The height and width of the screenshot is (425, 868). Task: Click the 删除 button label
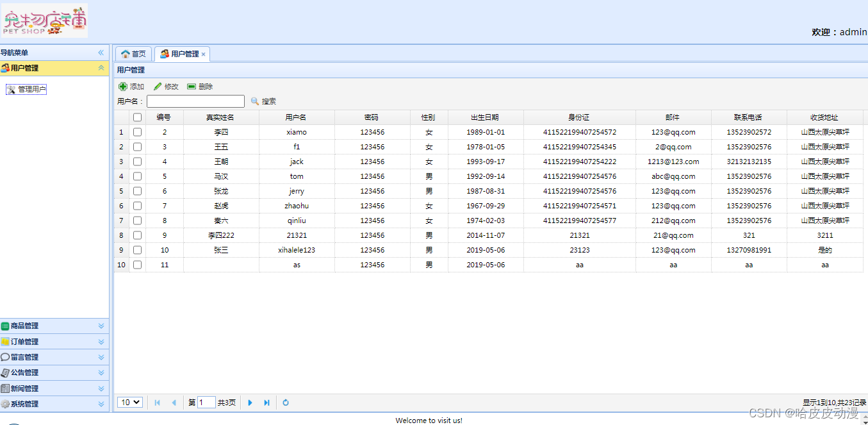tap(206, 87)
